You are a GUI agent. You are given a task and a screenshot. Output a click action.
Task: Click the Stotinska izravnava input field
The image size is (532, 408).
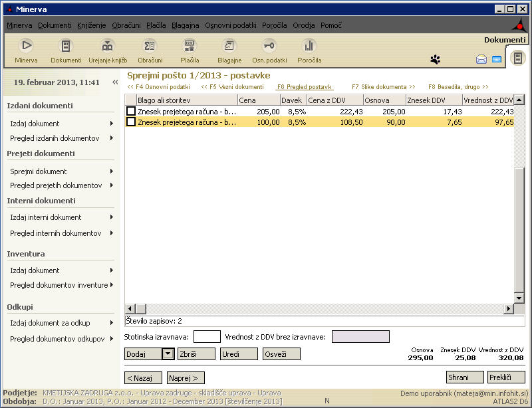coord(207,337)
